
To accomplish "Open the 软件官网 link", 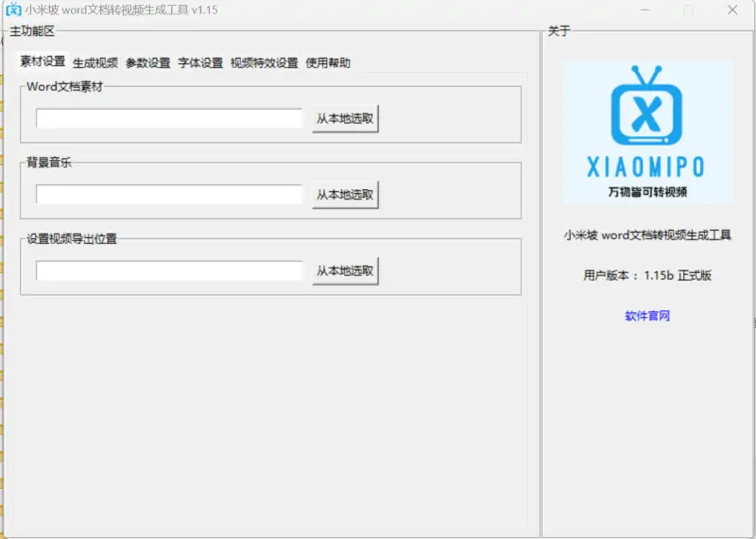I will point(647,316).
